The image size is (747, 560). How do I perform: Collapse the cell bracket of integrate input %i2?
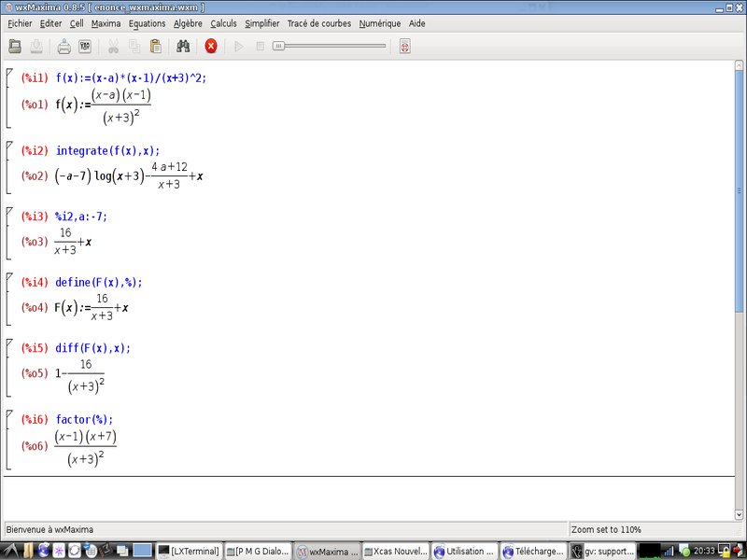point(9,146)
